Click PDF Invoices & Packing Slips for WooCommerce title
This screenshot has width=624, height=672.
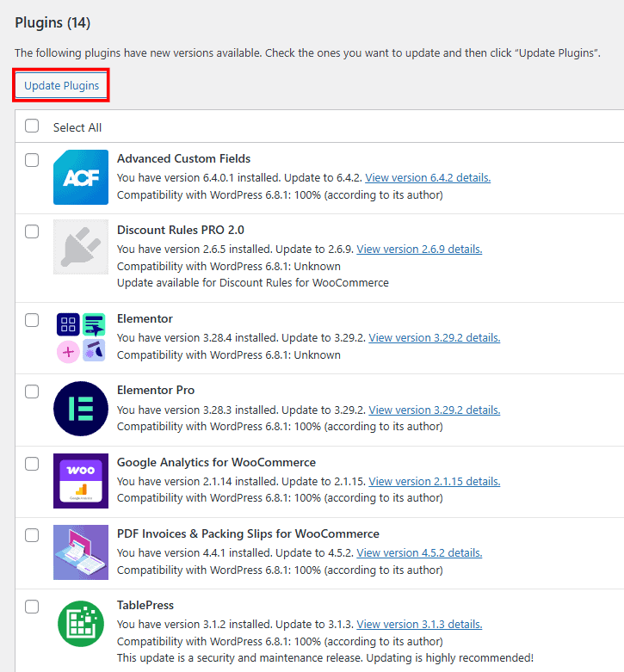248,534
